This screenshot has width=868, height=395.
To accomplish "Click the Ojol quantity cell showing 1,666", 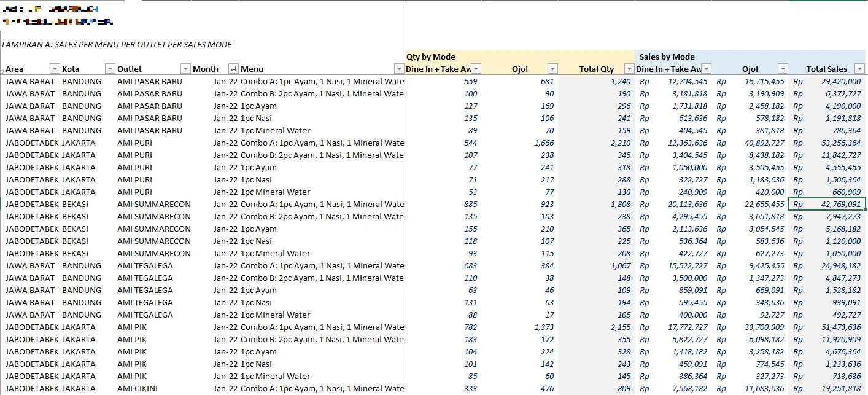I will pyautogui.click(x=521, y=143).
